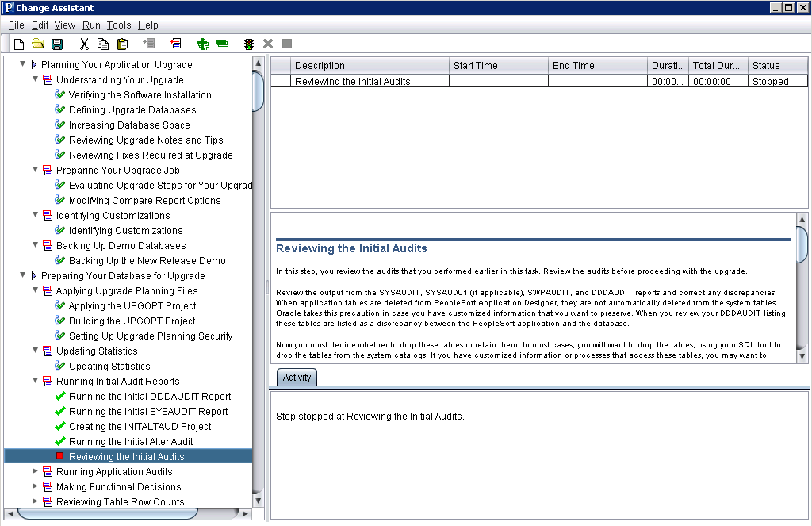Collapse the Backing Up Demo Databases task
The image size is (812, 526).
pos(35,244)
